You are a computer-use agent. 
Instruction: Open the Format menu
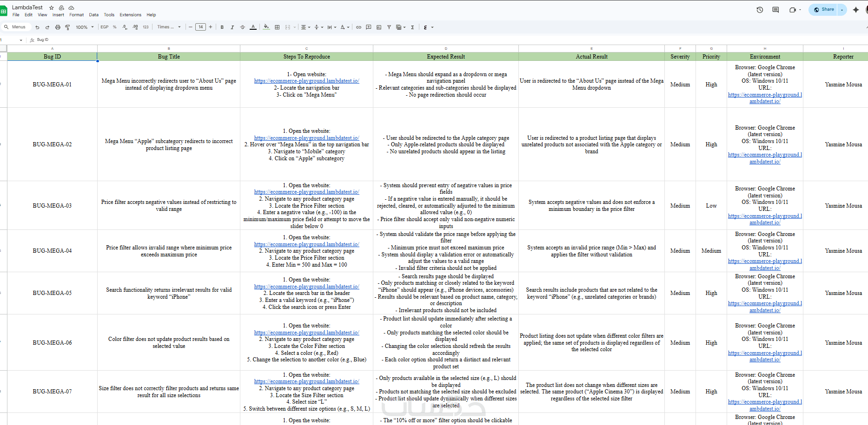(77, 15)
